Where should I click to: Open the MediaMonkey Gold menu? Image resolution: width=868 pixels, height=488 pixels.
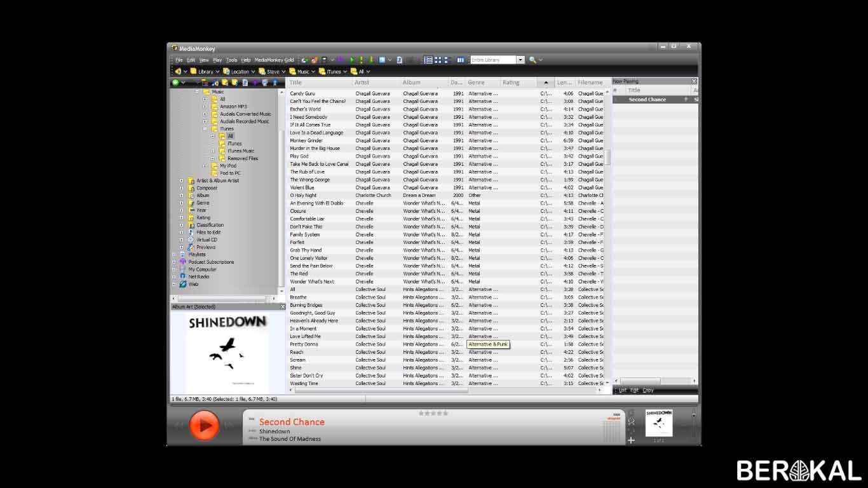274,60
